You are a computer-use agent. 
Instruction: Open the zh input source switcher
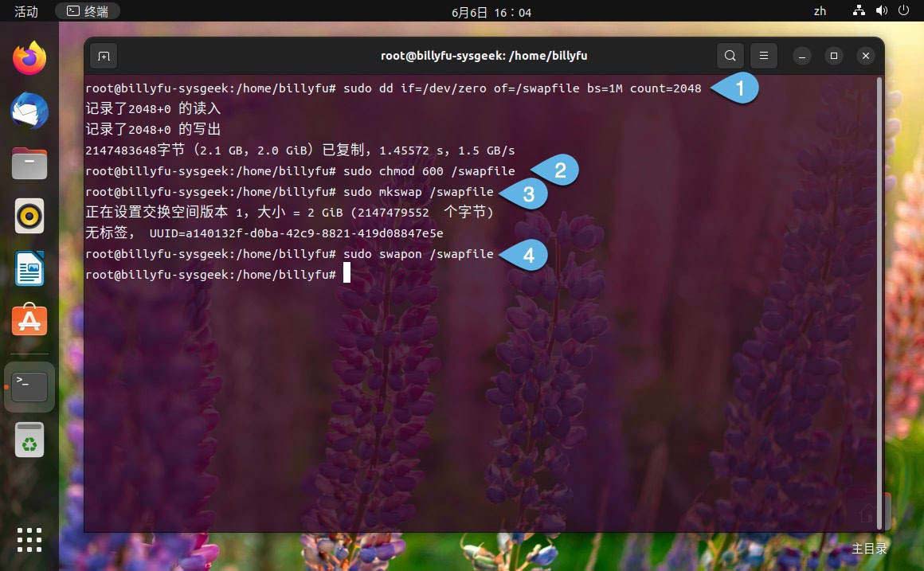point(820,11)
